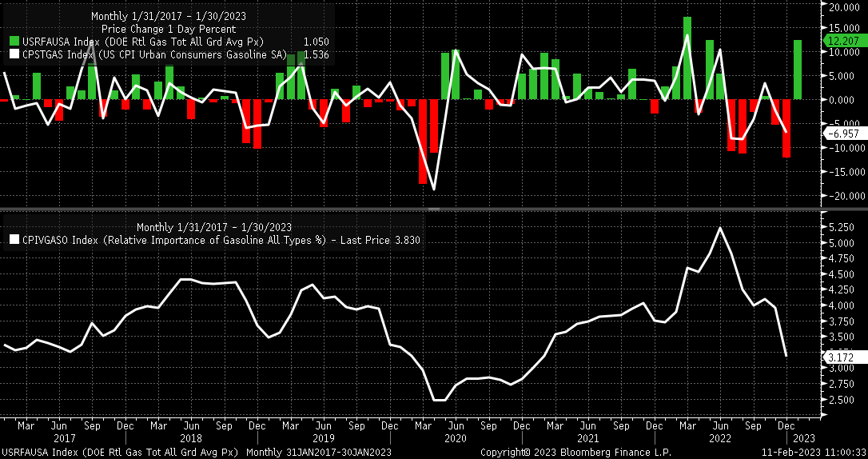
Task: Click the 5.250 label on lower y-axis
Action: [x=842, y=228]
